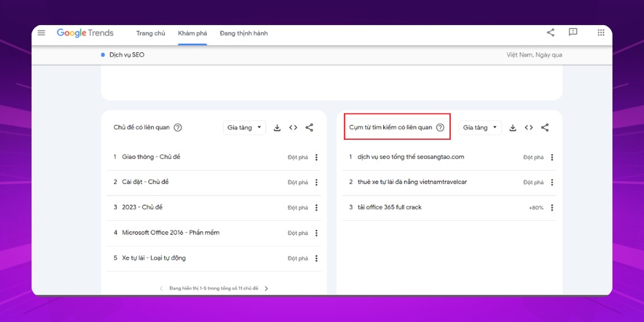The image size is (644, 322).
Task: Open query dịch vụ seo tổng thể seosangtao.com
Action: coord(411,157)
